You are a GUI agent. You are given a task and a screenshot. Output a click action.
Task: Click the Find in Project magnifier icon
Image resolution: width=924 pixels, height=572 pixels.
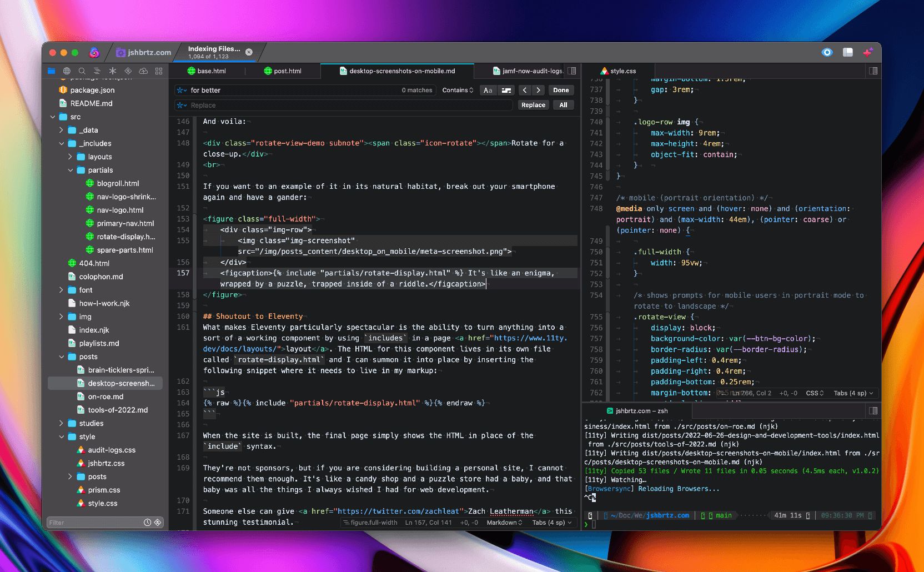click(x=82, y=71)
